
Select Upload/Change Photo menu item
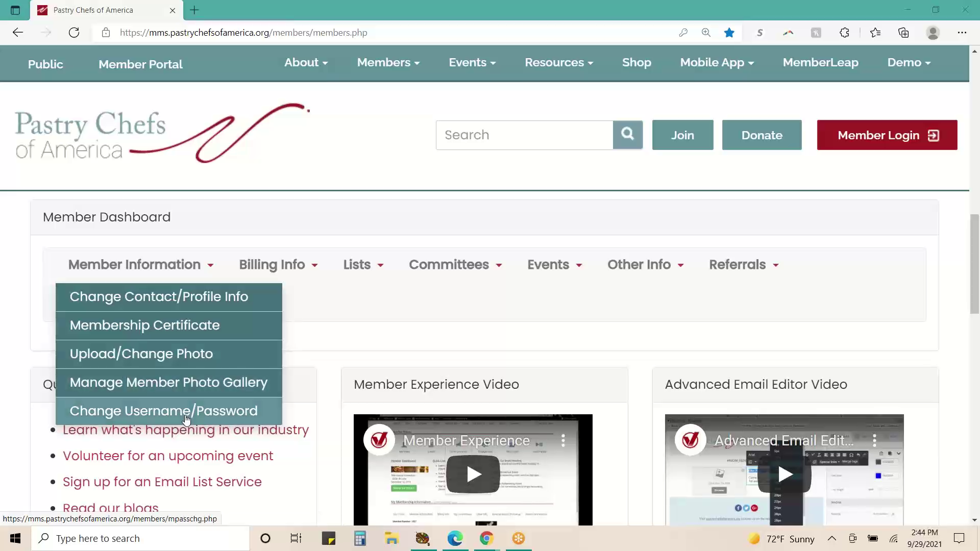(x=169, y=354)
